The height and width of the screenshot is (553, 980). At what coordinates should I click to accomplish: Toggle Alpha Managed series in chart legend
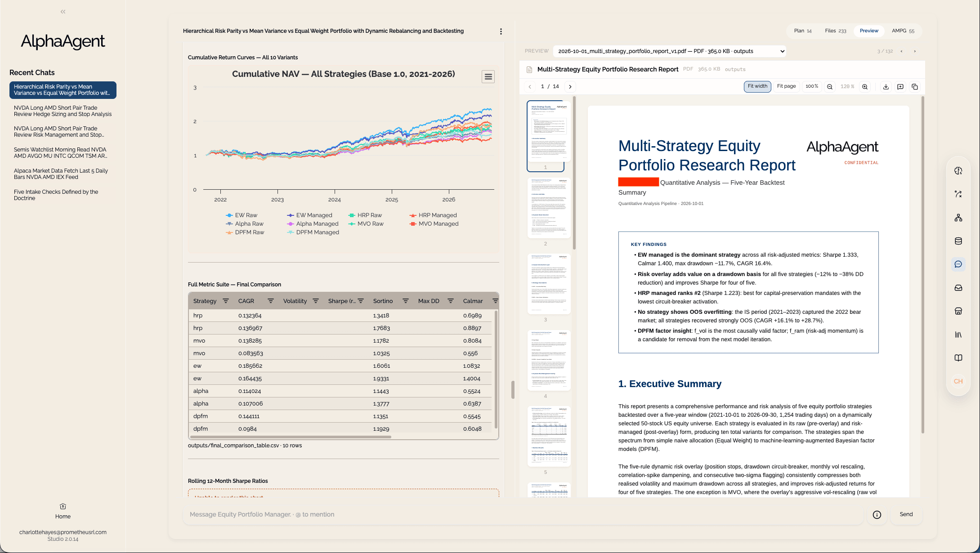tap(313, 224)
